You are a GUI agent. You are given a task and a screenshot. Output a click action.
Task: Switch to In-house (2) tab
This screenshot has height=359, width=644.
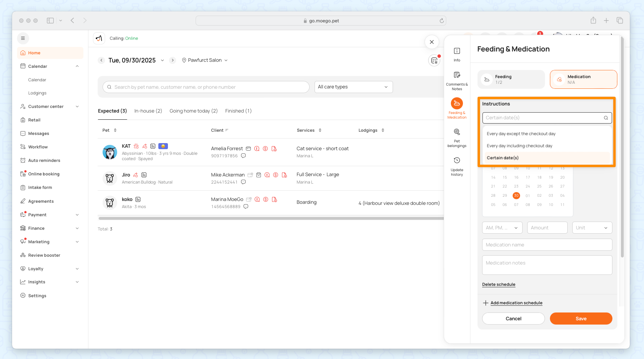click(148, 111)
